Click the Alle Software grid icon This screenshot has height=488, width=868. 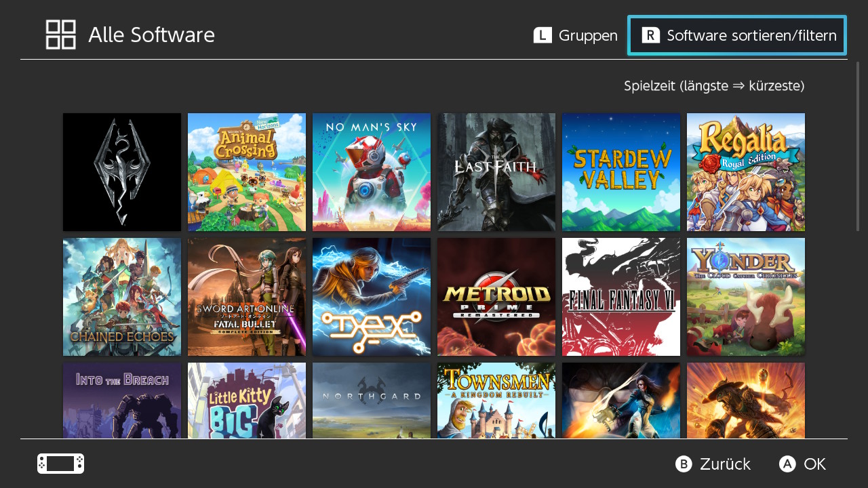(61, 35)
